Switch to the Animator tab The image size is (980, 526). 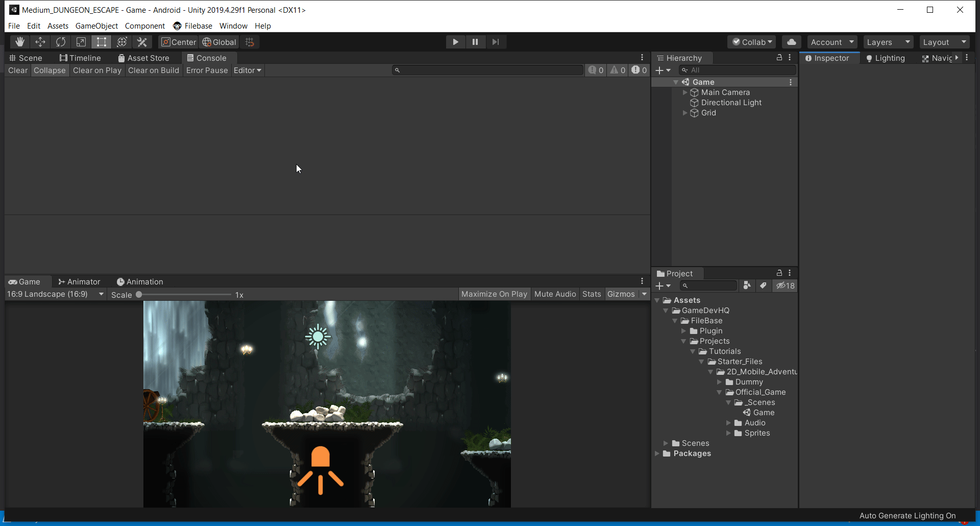pos(79,281)
